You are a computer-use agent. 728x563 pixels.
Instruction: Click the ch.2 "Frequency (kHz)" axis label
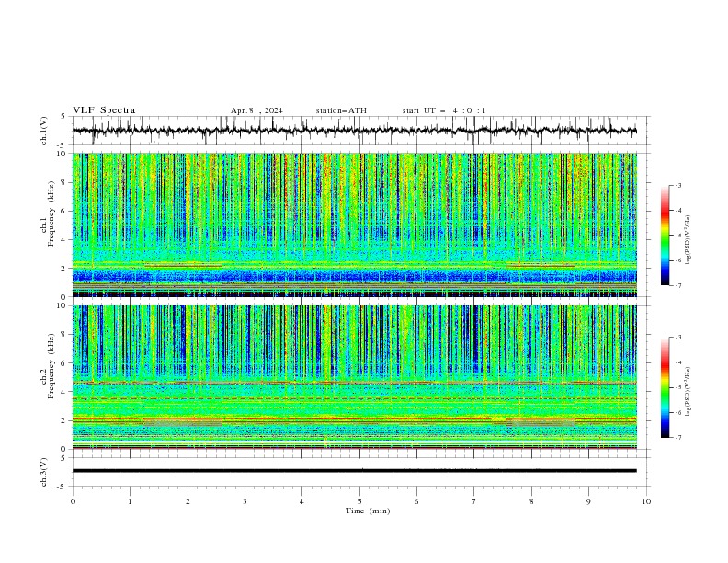click(x=51, y=365)
